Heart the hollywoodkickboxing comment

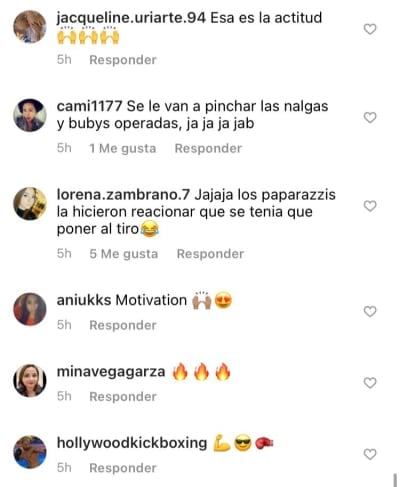coord(370,454)
